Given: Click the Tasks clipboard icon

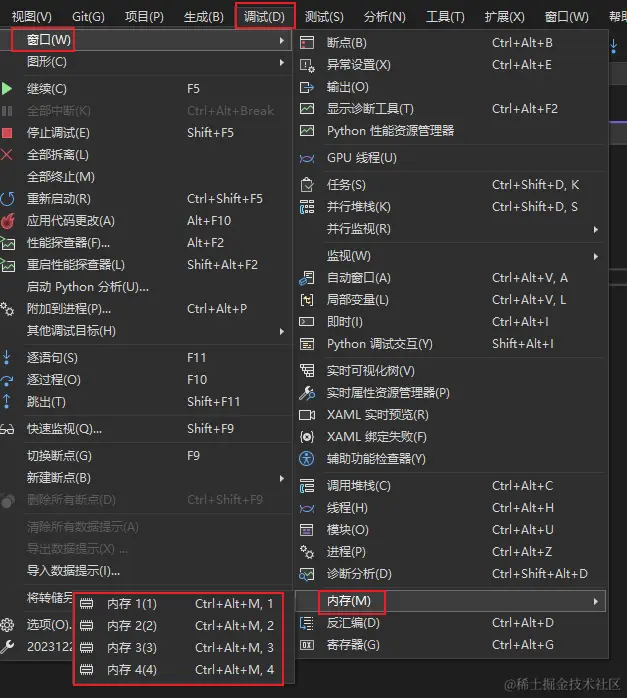Looking at the screenshot, I should (x=307, y=185).
